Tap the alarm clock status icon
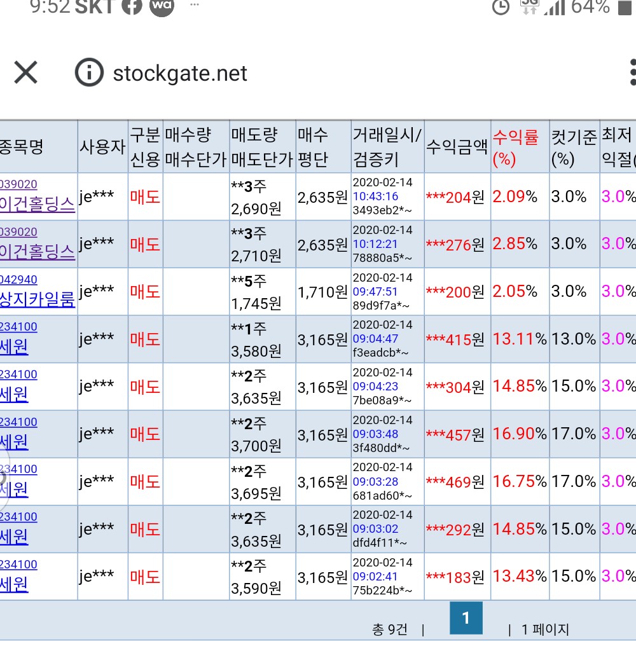 pyautogui.click(x=501, y=7)
